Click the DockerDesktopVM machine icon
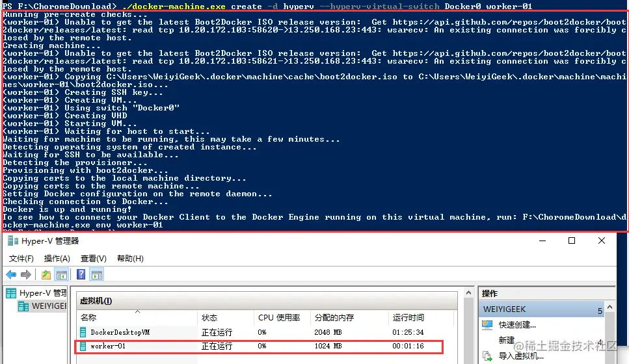Image resolution: width=629 pixels, height=364 pixels. click(83, 332)
